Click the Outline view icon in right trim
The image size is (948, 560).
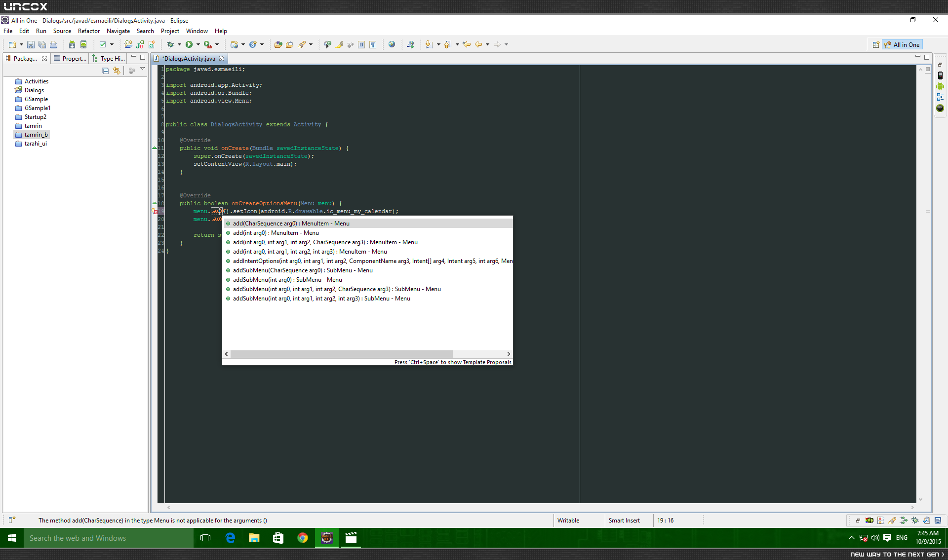tap(940, 97)
